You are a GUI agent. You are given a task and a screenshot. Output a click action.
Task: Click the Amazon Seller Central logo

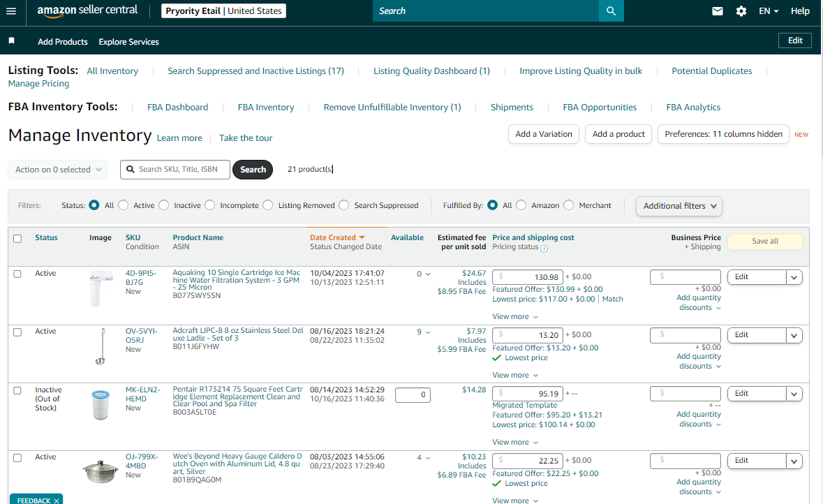87,11
